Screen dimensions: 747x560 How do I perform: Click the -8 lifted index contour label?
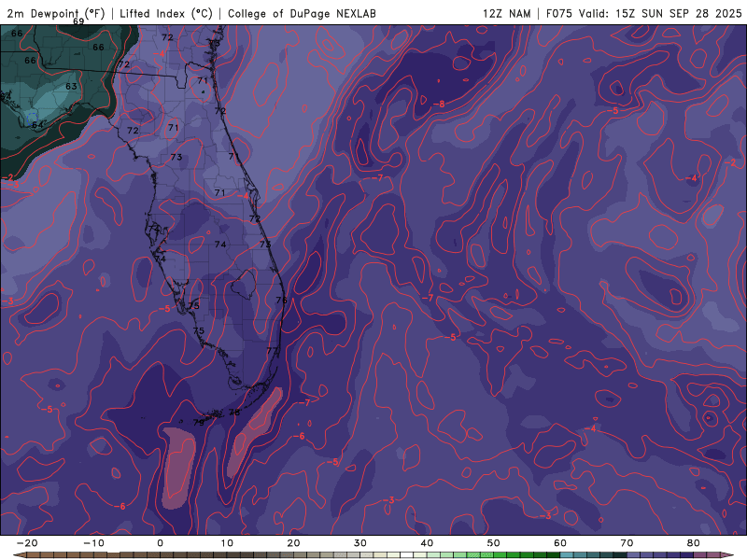tap(439, 104)
